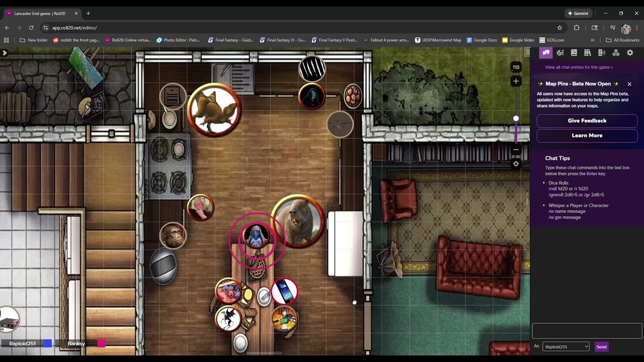Click the Raptoid251 player name
Viewport: 644px width, 362px height.
(23, 343)
